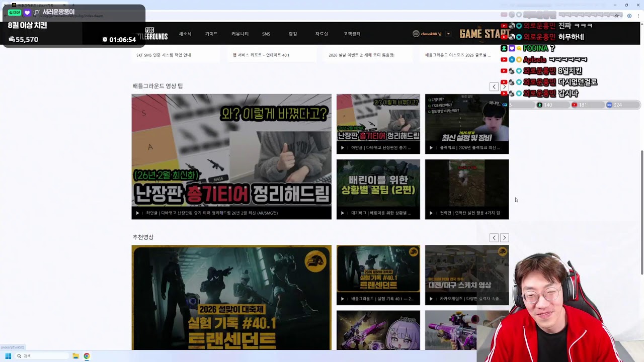Screen dimensions: 644x362
Task: Play small 하얀귤 총기 티어 video
Action: coord(343,148)
